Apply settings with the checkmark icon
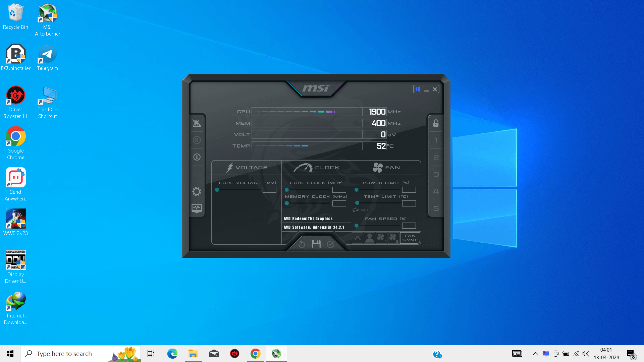644x362 pixels. (x=331, y=244)
